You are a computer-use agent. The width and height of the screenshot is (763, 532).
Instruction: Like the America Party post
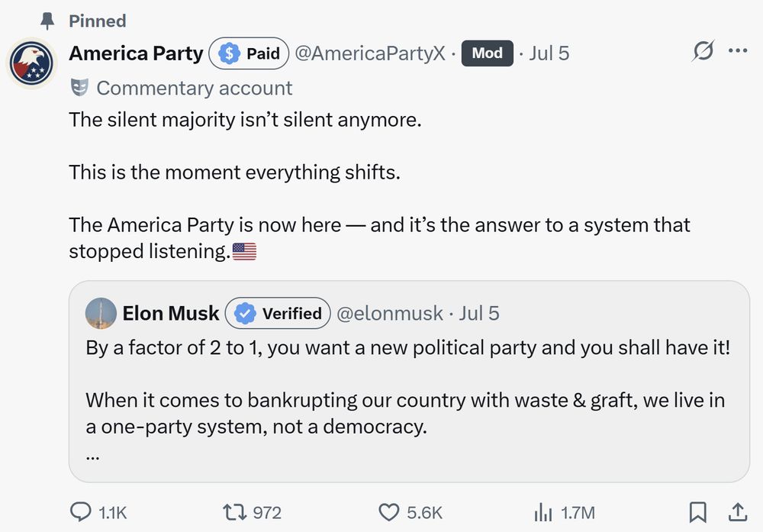(x=391, y=511)
